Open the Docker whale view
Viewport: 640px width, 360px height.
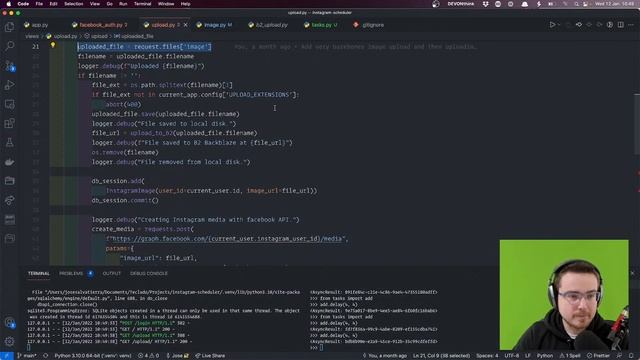pyautogui.click(x=9, y=162)
